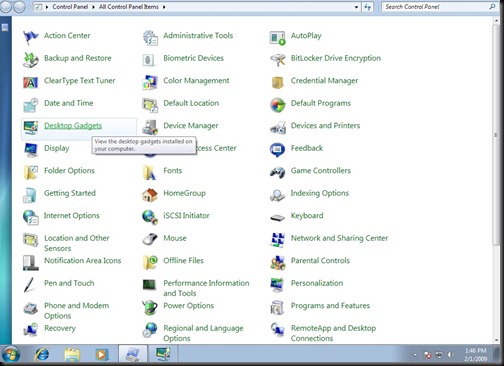The height and width of the screenshot is (366, 504).
Task: Launch Internet Explorer from taskbar
Action: click(x=42, y=354)
